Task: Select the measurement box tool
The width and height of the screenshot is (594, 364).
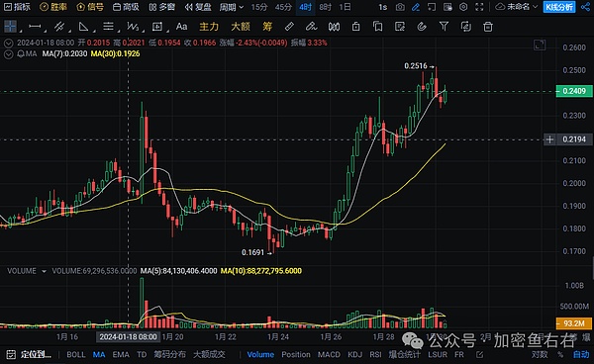Action: tap(157, 27)
